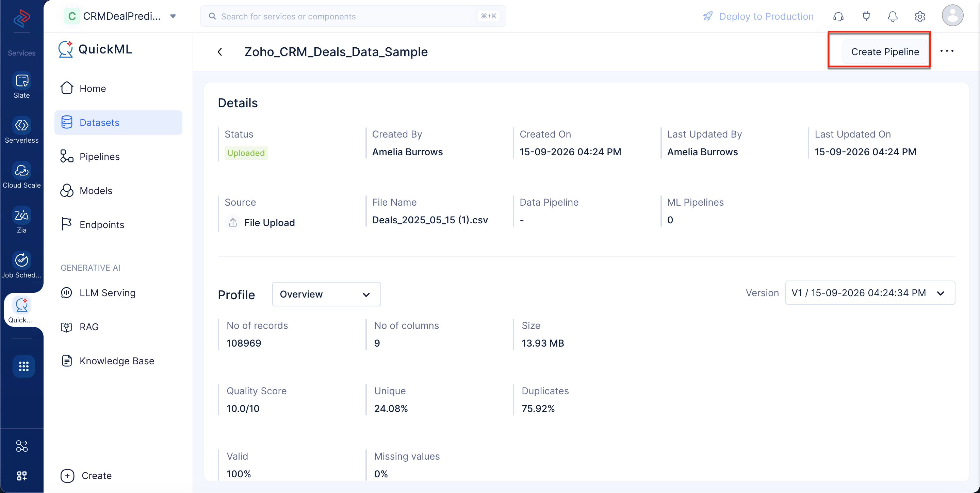
Task: Focus the search services field
Action: pyautogui.click(x=353, y=16)
